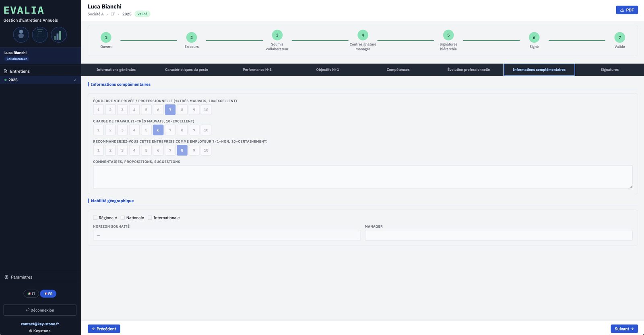Click the checkmark beside 2025 entry
Viewport: 644px width, 335px height.
coord(75,80)
